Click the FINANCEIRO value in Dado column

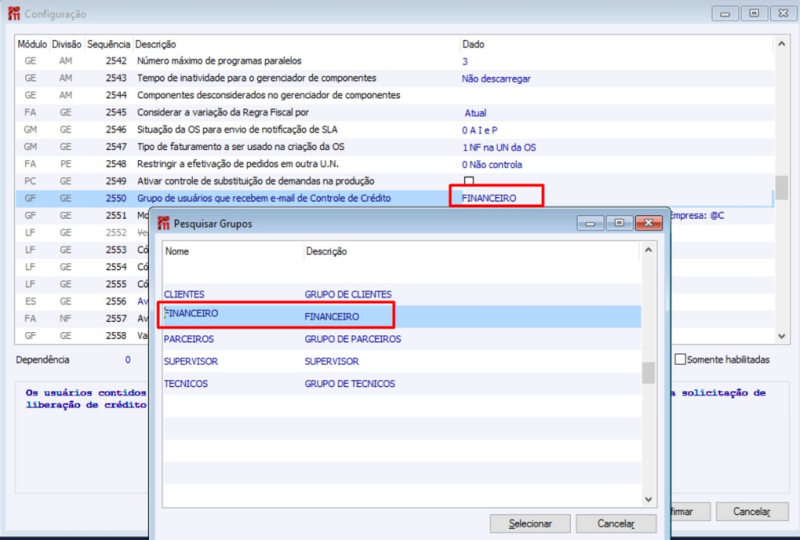point(489,198)
